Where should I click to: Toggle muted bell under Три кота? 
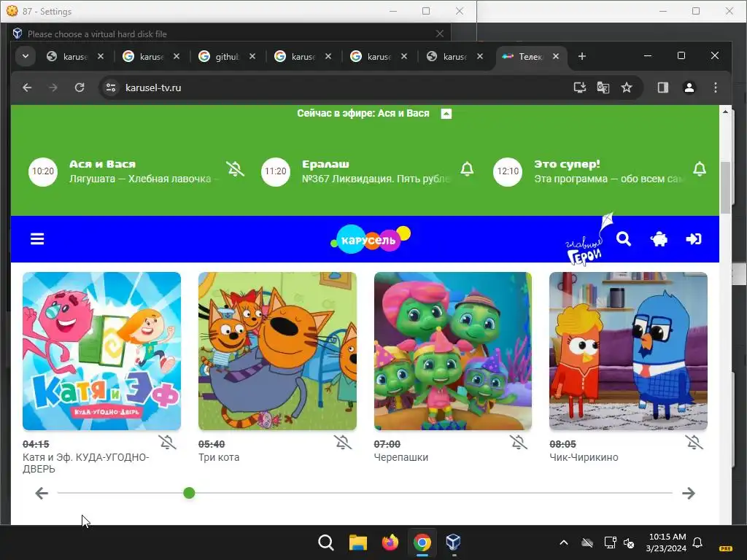point(343,443)
